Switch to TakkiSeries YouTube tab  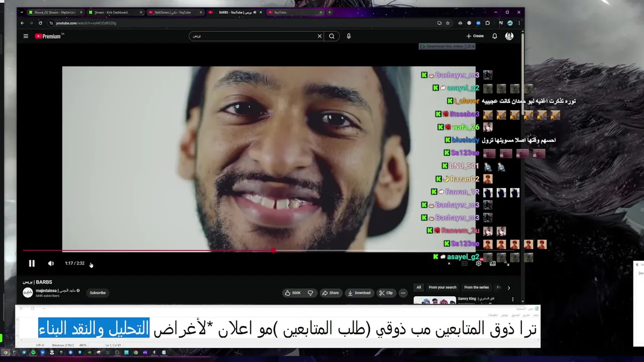pyautogui.click(x=175, y=12)
